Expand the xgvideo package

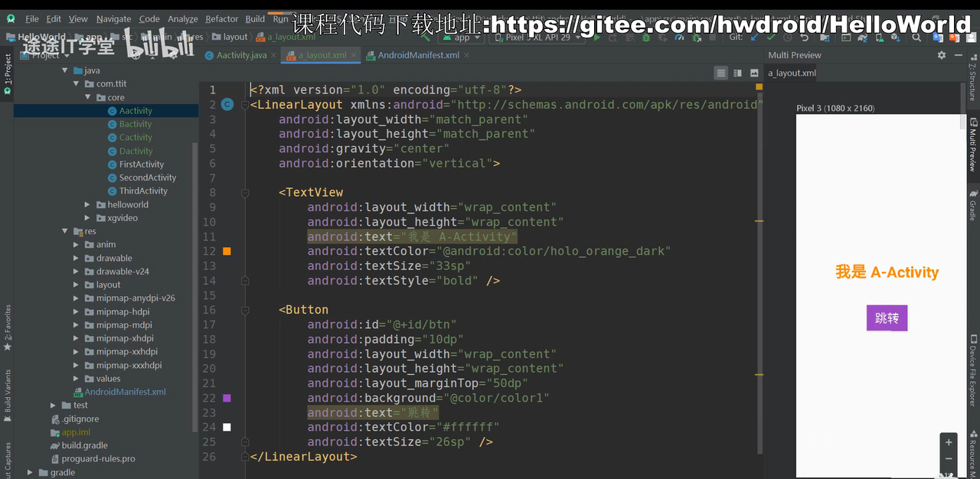[88, 218]
